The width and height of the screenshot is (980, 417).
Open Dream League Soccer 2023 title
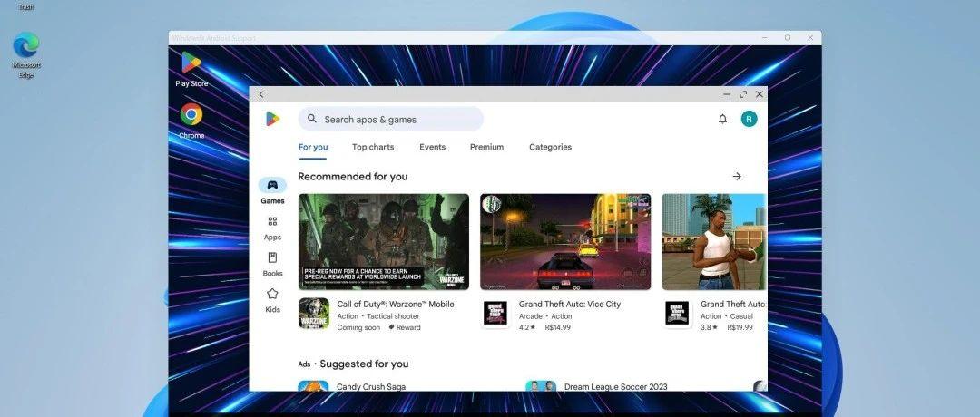point(615,386)
